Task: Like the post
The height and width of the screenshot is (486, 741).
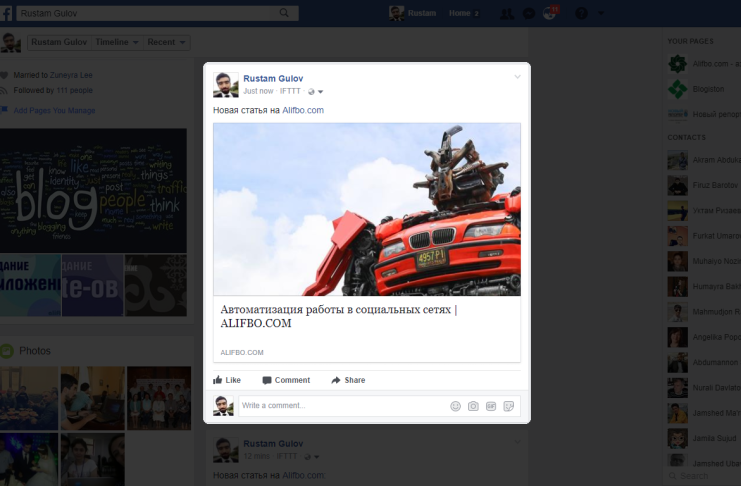Action: pyautogui.click(x=227, y=380)
